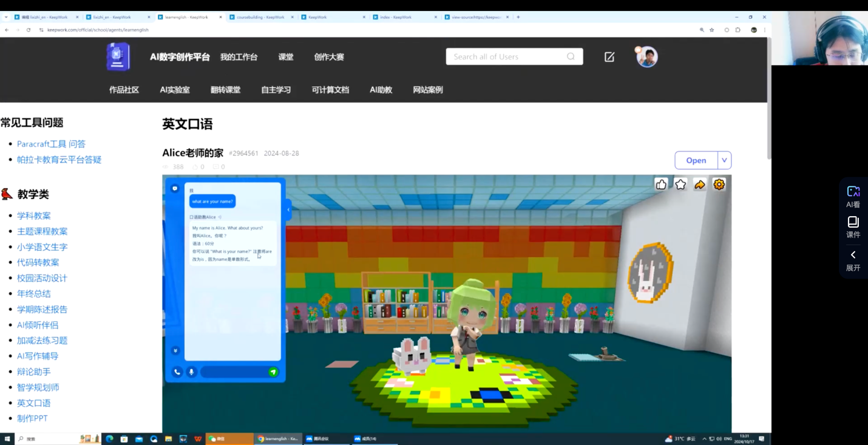Open the orange gear settings icon
This screenshot has height=445, width=868.
(719, 185)
